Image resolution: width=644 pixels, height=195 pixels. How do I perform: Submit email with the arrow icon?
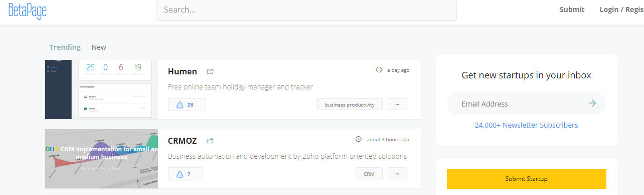tap(592, 104)
